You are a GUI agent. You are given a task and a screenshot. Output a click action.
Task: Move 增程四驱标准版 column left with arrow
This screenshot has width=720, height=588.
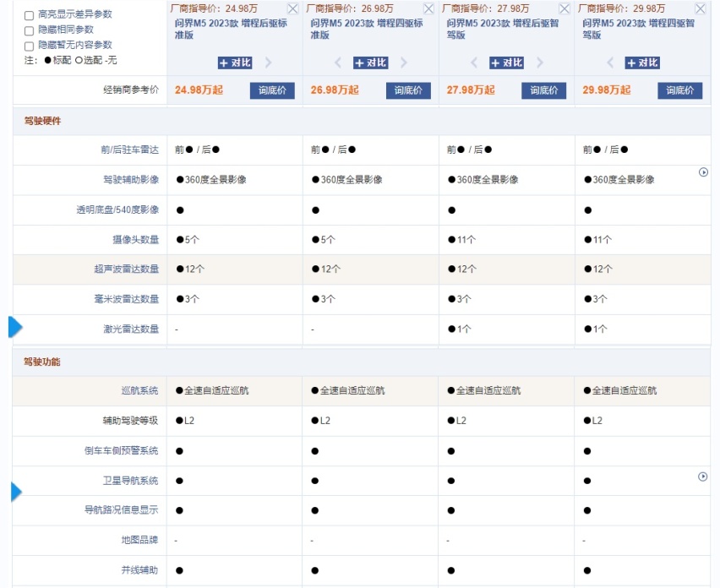coord(337,63)
